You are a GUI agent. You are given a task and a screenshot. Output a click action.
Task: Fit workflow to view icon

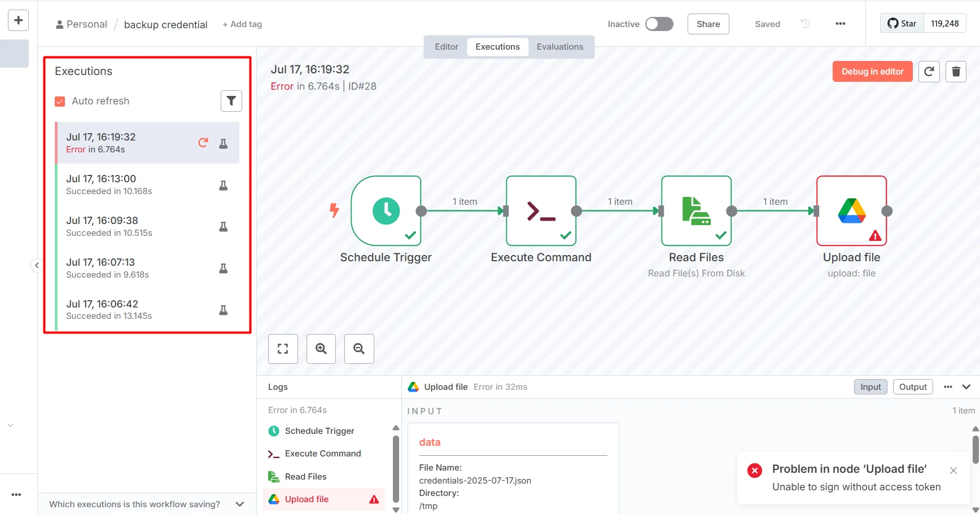[283, 349]
